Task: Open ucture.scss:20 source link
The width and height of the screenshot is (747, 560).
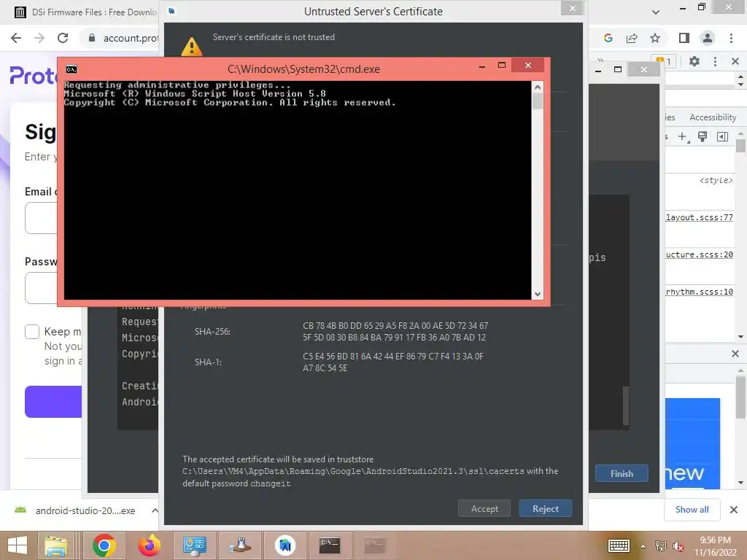Action: (700, 254)
